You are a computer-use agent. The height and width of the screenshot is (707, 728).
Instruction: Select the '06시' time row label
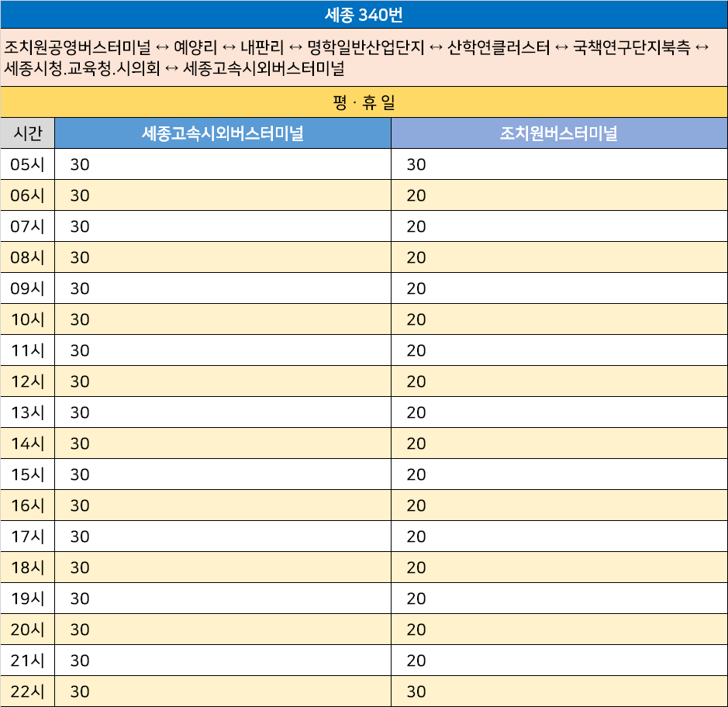point(27,195)
